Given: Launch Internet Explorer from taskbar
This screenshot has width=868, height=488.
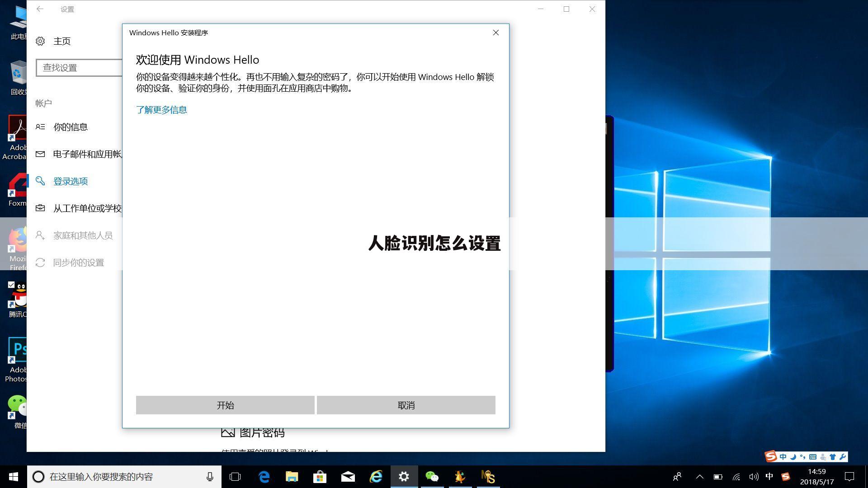Looking at the screenshot, I should tap(376, 477).
